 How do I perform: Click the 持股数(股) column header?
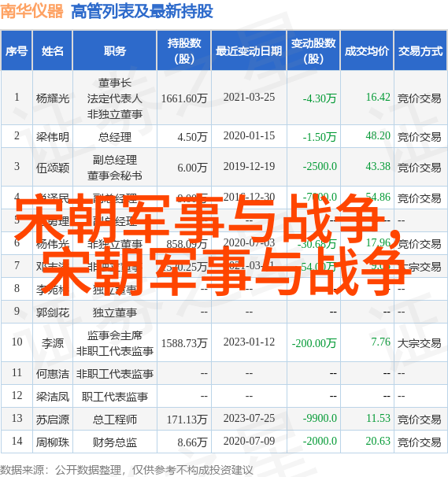(184, 50)
